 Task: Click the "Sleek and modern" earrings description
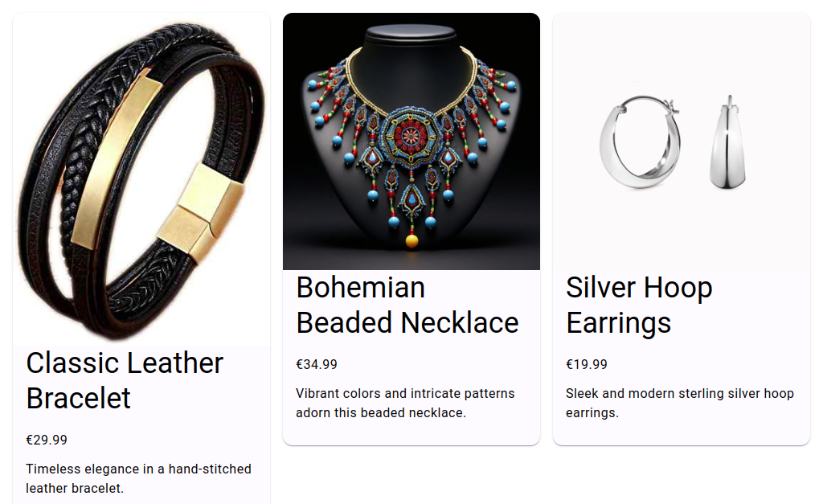click(x=679, y=403)
